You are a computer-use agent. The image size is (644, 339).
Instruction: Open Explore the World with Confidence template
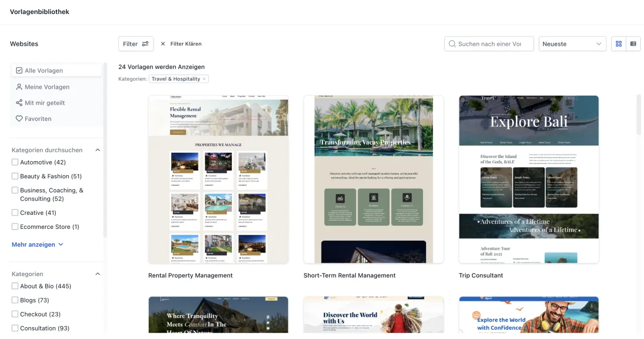529,315
